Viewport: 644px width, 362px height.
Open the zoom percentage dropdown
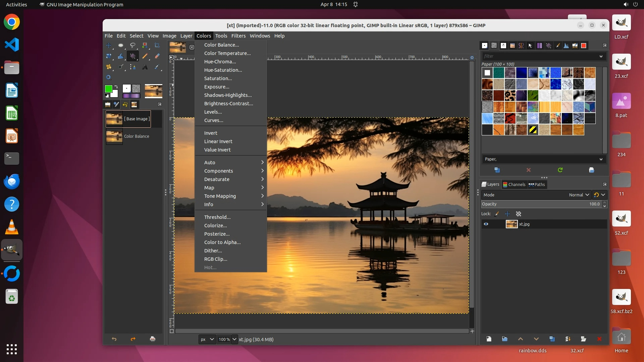(234, 339)
